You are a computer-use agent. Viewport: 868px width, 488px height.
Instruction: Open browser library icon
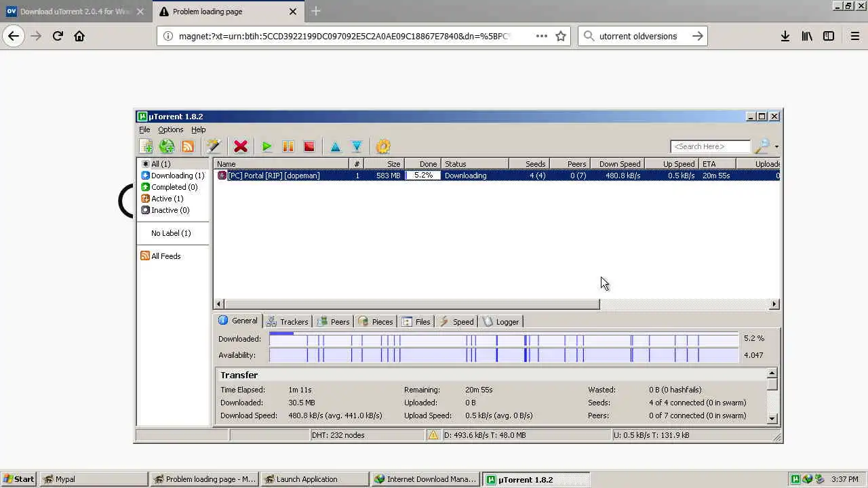pyautogui.click(x=807, y=36)
